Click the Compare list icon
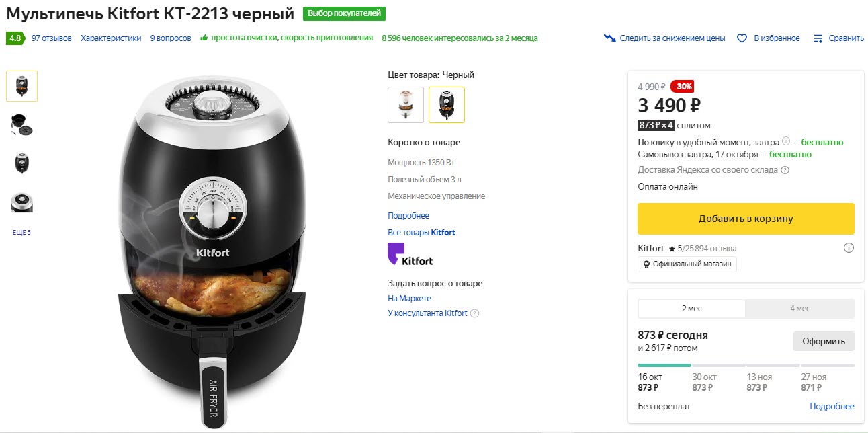868x433 pixels. (818, 38)
